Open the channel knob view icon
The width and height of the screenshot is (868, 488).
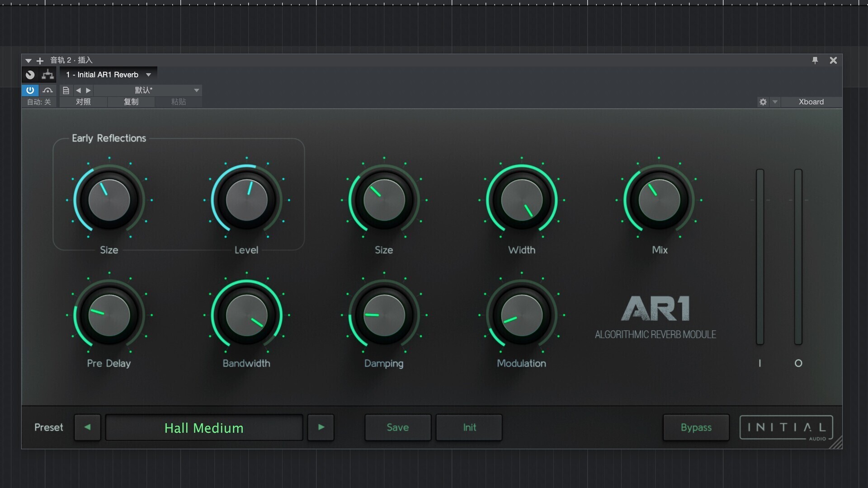pyautogui.click(x=30, y=75)
